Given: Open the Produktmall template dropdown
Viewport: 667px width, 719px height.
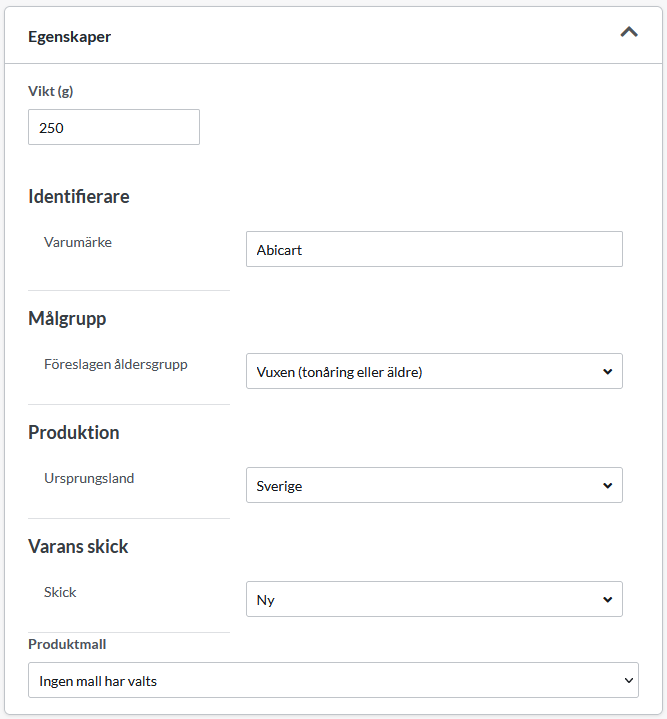Looking at the screenshot, I should 333,680.
